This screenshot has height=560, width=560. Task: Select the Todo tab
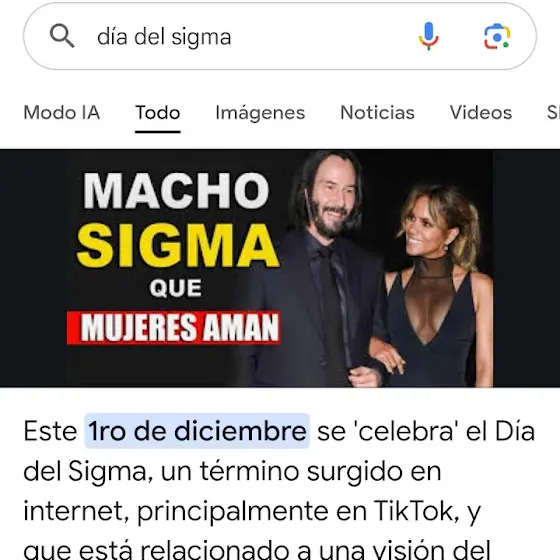coord(158,113)
